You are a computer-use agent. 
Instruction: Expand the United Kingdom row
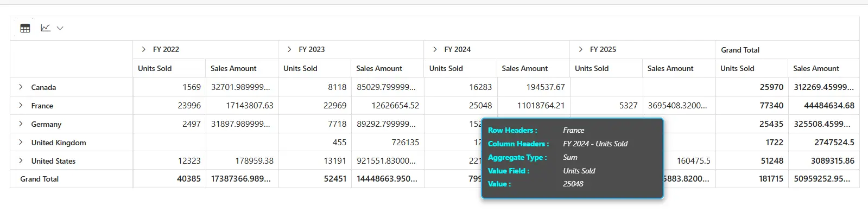pos(21,142)
